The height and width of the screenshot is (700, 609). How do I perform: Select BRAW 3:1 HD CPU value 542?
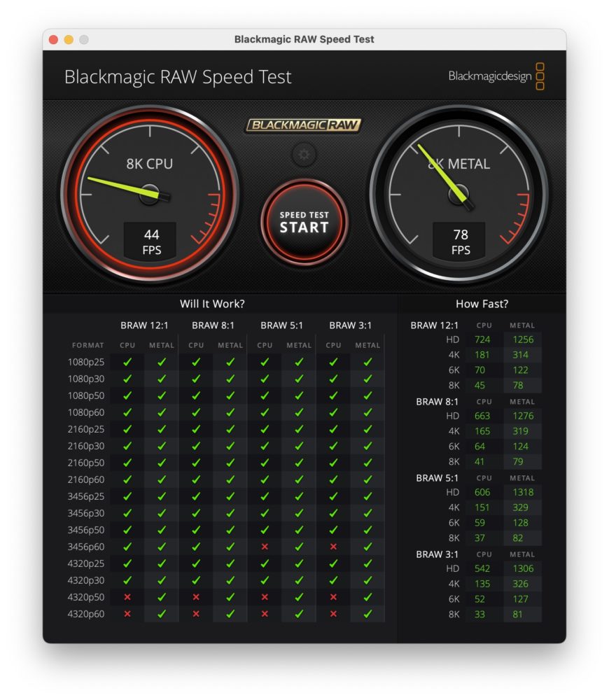[x=482, y=568]
